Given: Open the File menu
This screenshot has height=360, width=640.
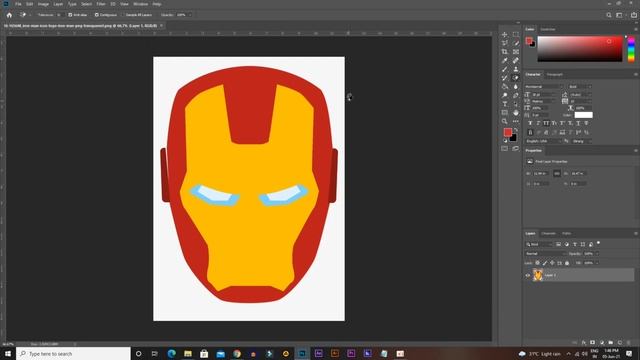Looking at the screenshot, I should [x=18, y=4].
